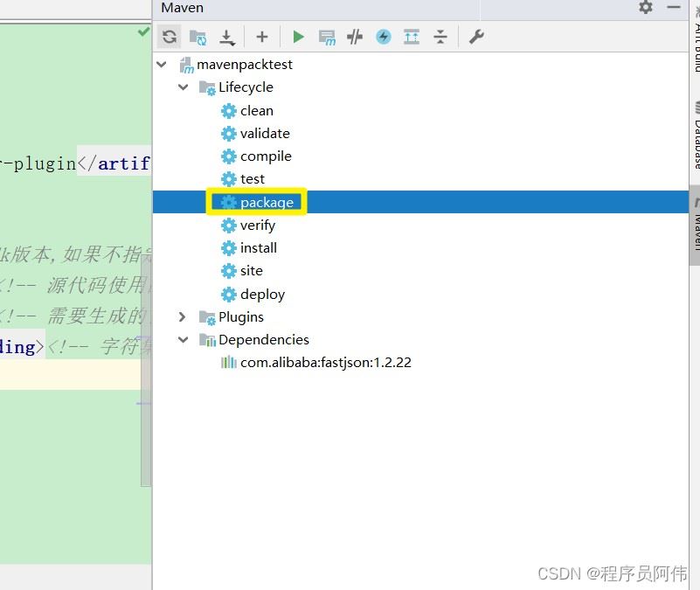
Task: Collapse the Dependencies node
Action: pyautogui.click(x=183, y=340)
